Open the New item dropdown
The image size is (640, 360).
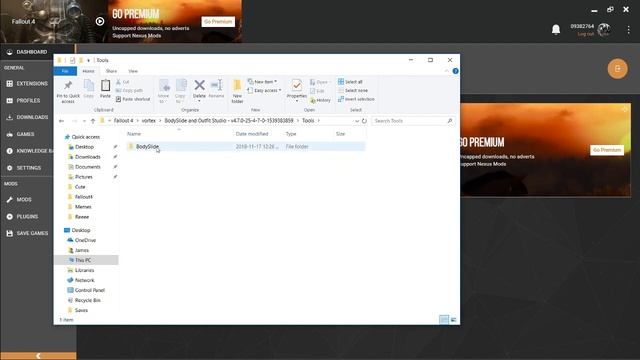[262, 82]
